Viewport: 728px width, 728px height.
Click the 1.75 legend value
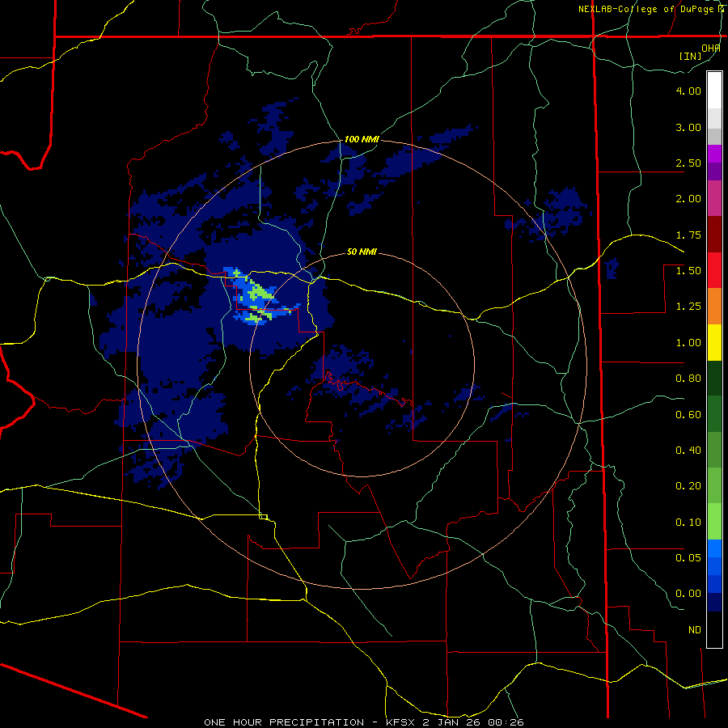(688, 235)
